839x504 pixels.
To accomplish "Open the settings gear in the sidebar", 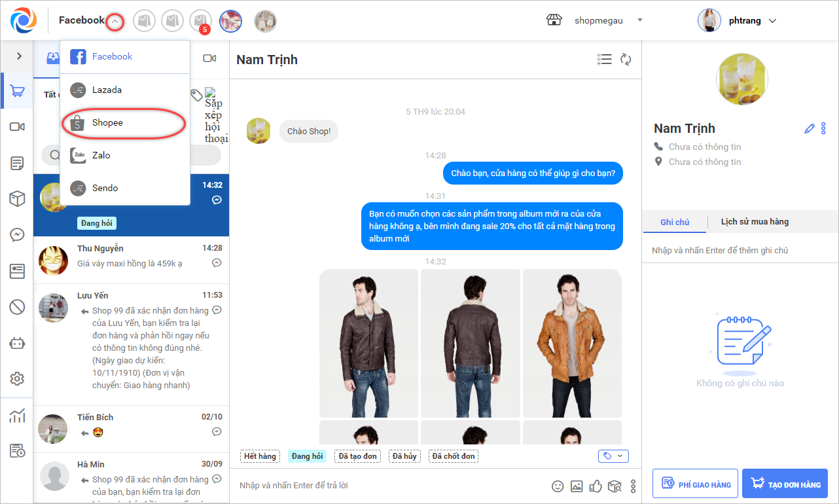I will (17, 378).
